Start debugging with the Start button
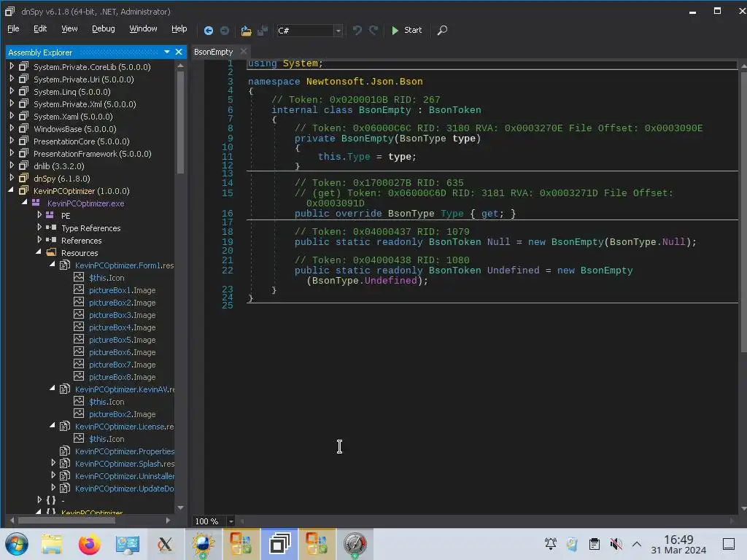The height and width of the screenshot is (560, 747). point(406,30)
